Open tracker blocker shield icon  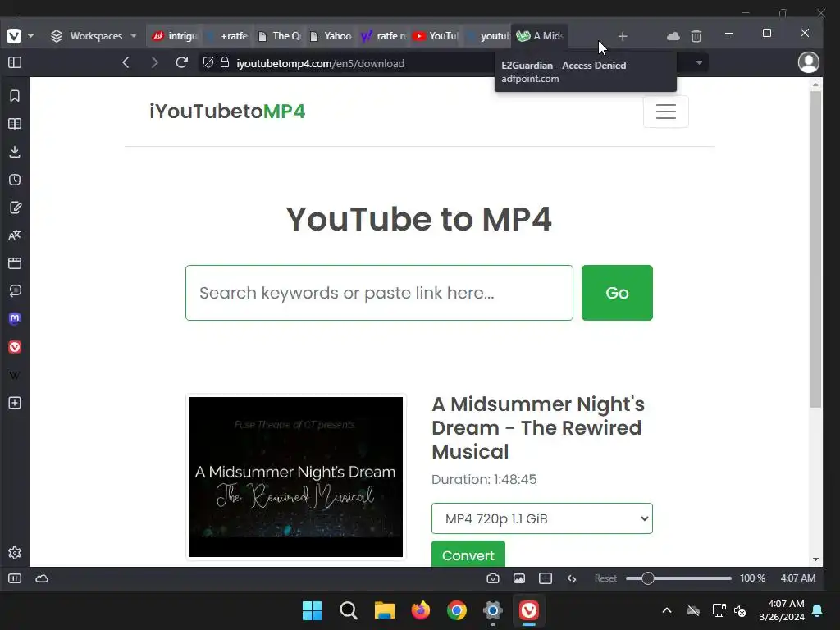(x=208, y=62)
